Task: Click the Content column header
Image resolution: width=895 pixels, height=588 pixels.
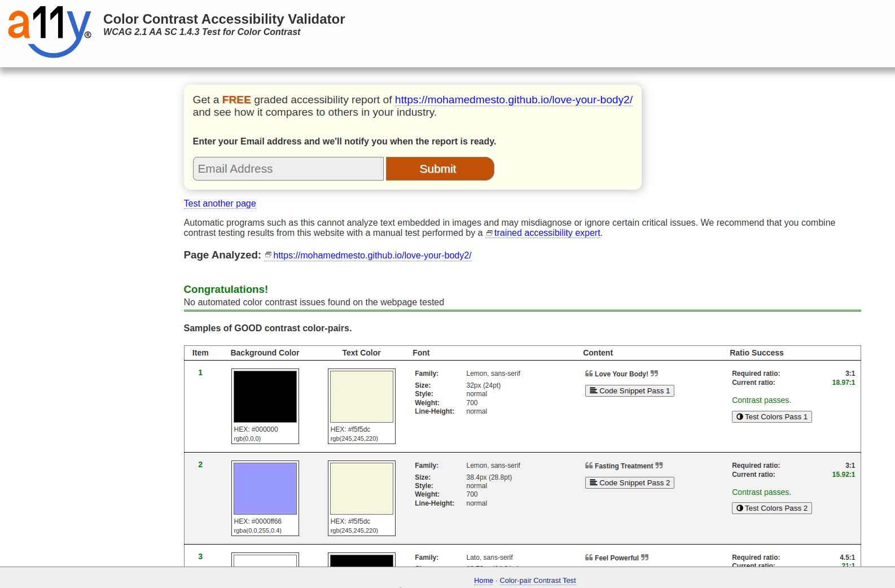Action: [598, 353]
